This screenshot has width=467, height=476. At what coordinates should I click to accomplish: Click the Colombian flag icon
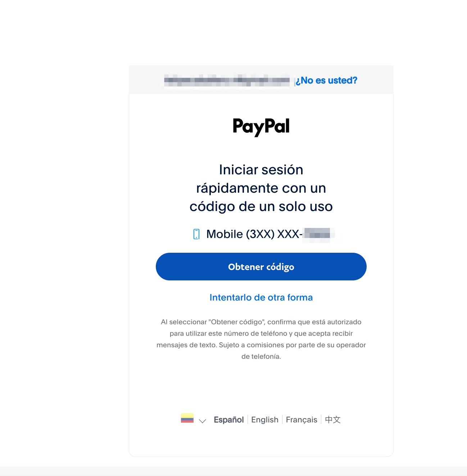click(x=187, y=418)
